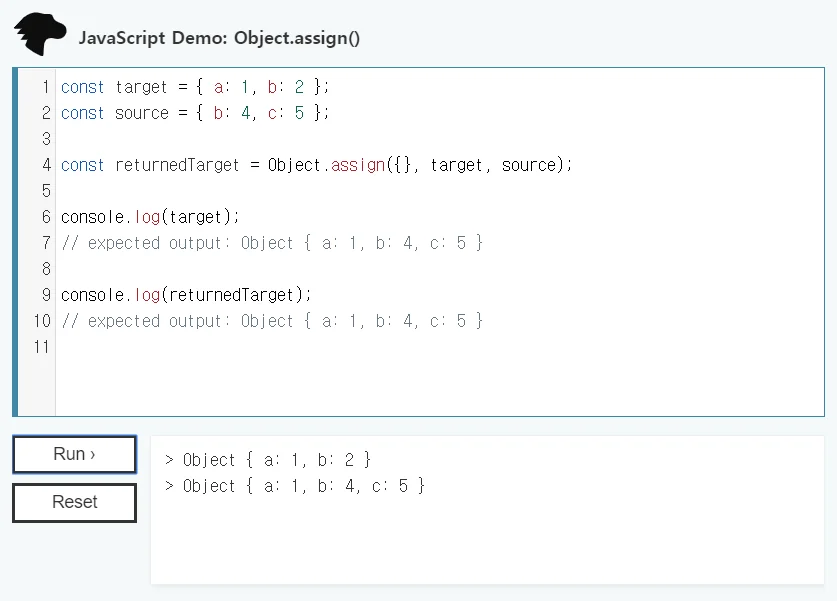This screenshot has height=601, width=837.
Task: Click line number 4 in the gutter
Action: pyautogui.click(x=45, y=165)
